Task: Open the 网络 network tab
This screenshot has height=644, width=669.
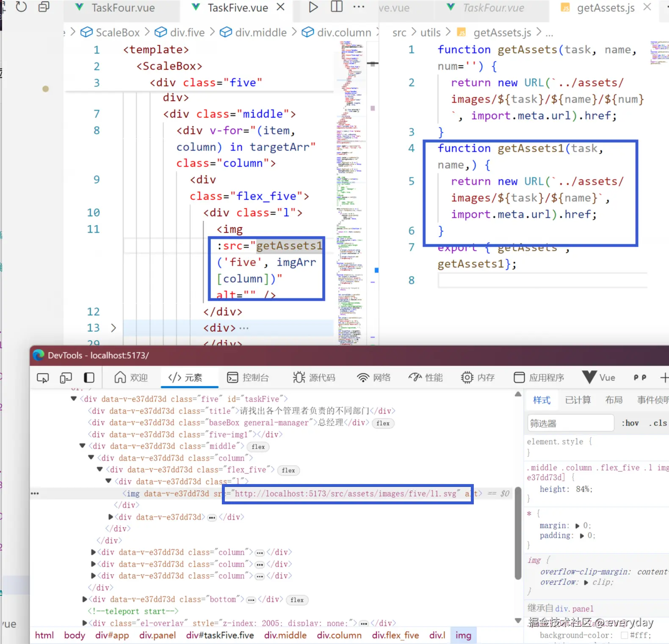Action: click(x=373, y=377)
